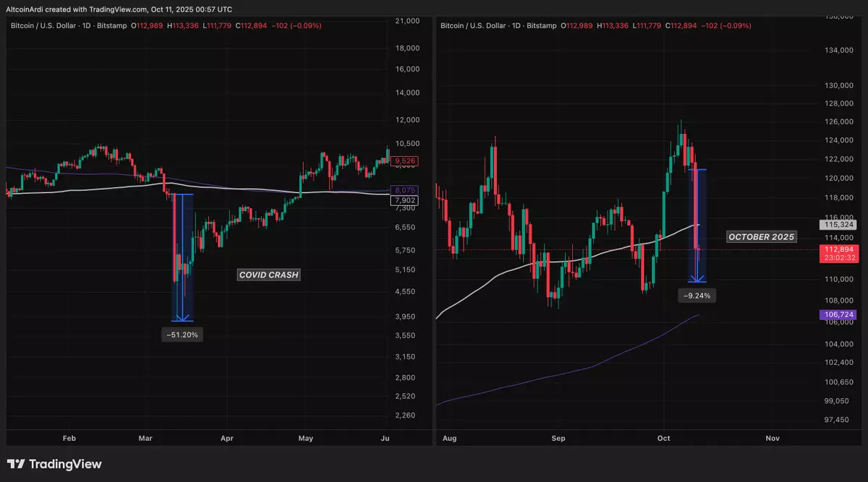Click the TradingView logo icon
Screen dimensions: 868x482
[16, 464]
